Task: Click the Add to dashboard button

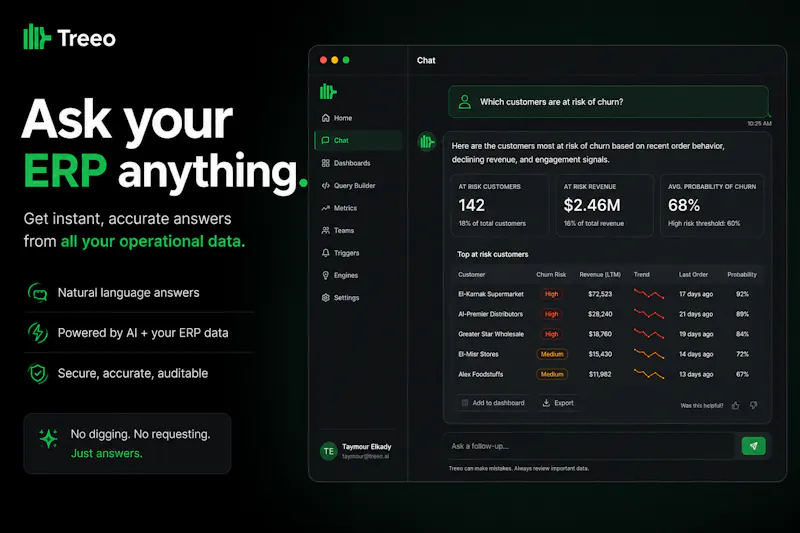Action: 493,403
